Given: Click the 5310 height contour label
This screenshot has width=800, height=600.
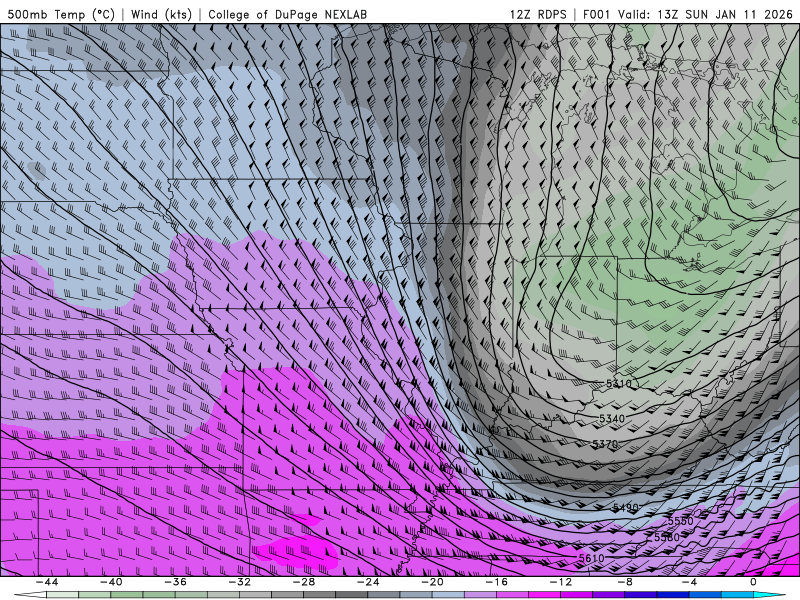Looking at the screenshot, I should point(618,383).
